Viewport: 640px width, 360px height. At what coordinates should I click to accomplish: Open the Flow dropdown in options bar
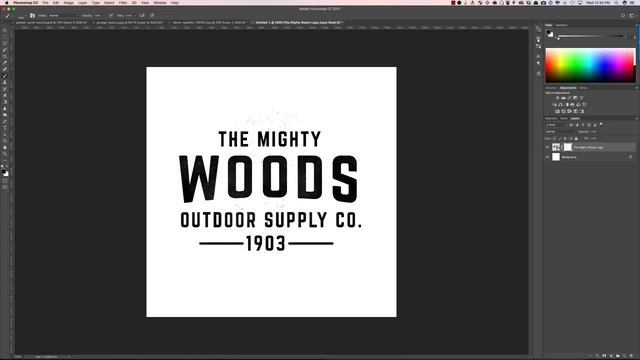coord(134,16)
